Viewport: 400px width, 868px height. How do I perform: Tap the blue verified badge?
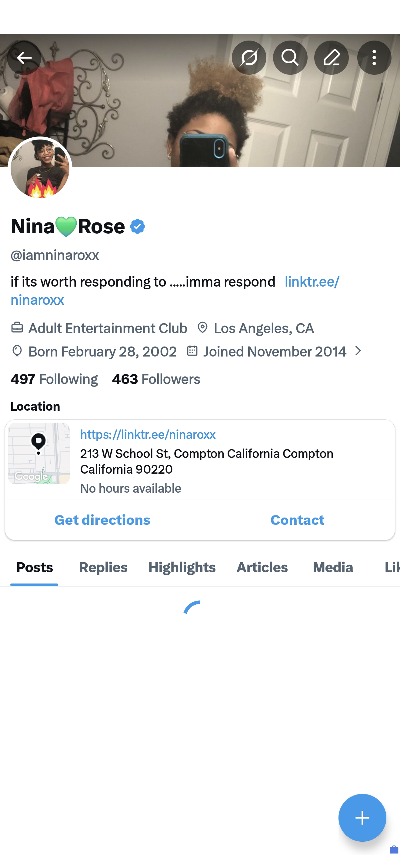tap(137, 226)
